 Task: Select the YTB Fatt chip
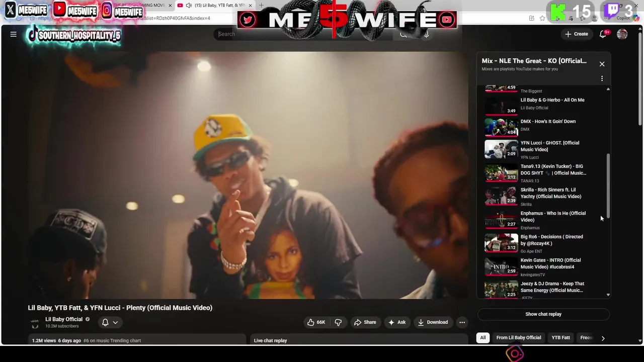pos(560,337)
